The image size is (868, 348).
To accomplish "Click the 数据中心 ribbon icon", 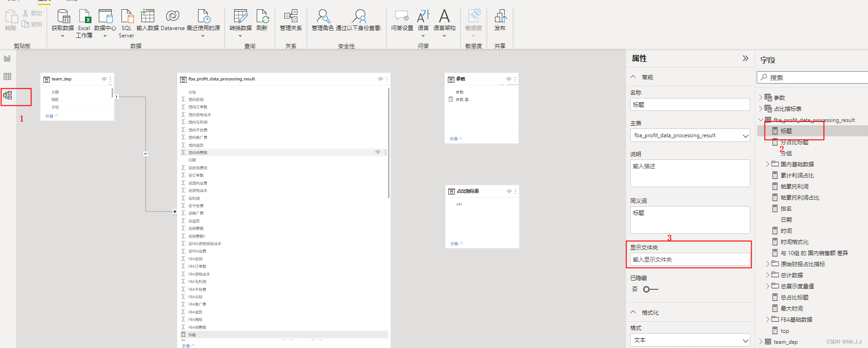I will point(106,17).
